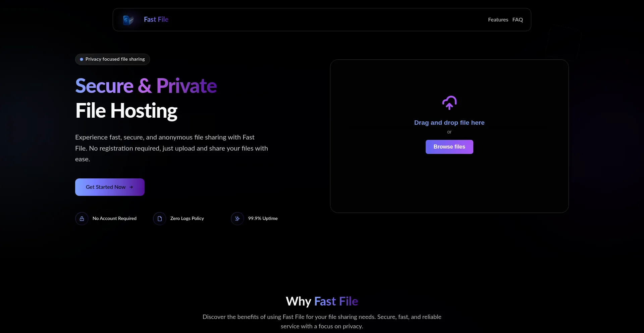This screenshot has width=644, height=333.
Task: Click the Why Fast File heading
Action: (x=322, y=301)
